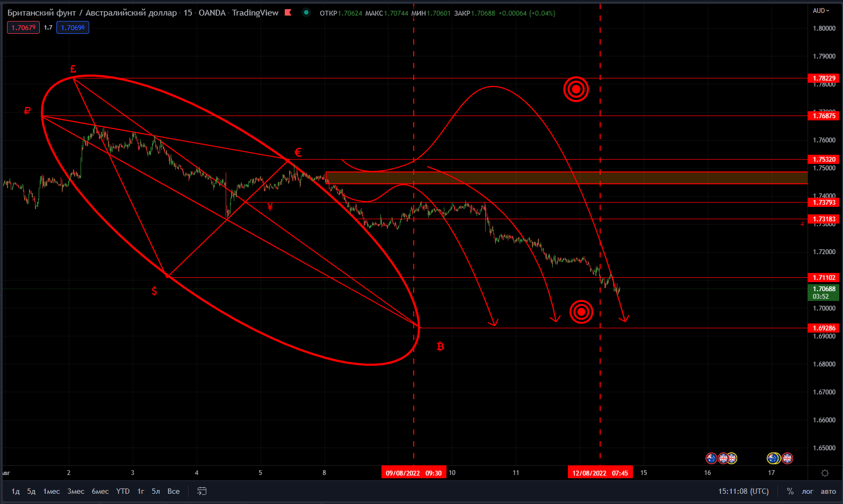The image size is (843, 504).
Task: Open chart settings gear icon
Action: click(825, 473)
